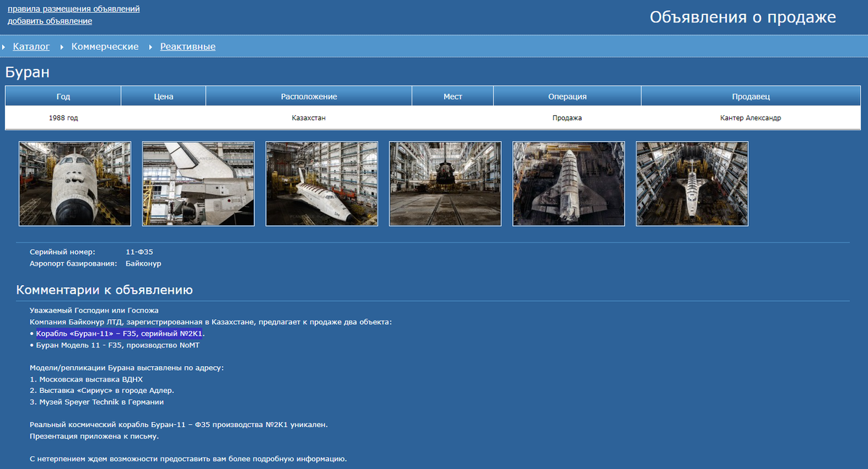868x469 pixels.
Task: Click the 'Цена' column header
Action: pyautogui.click(x=163, y=96)
